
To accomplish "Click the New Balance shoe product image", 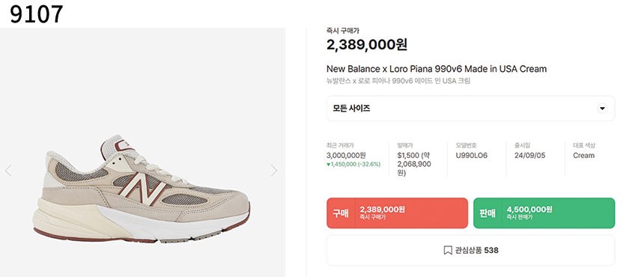I will pos(142,189).
